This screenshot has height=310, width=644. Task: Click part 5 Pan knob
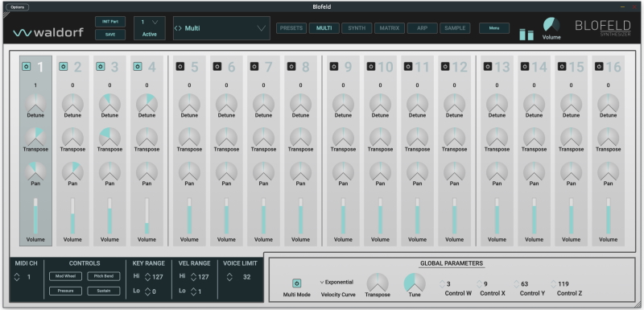tap(189, 172)
